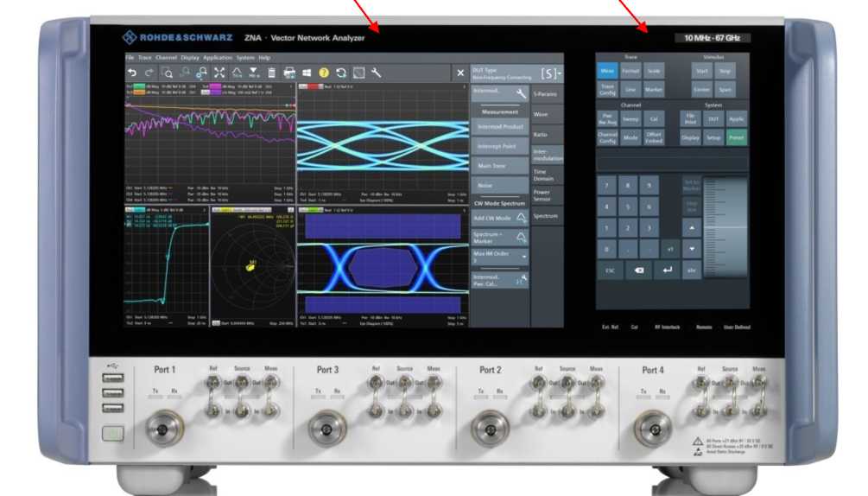Click the return arrow key on the keypad
Image resolution: width=868 pixels, height=496 pixels.
[x=667, y=270]
